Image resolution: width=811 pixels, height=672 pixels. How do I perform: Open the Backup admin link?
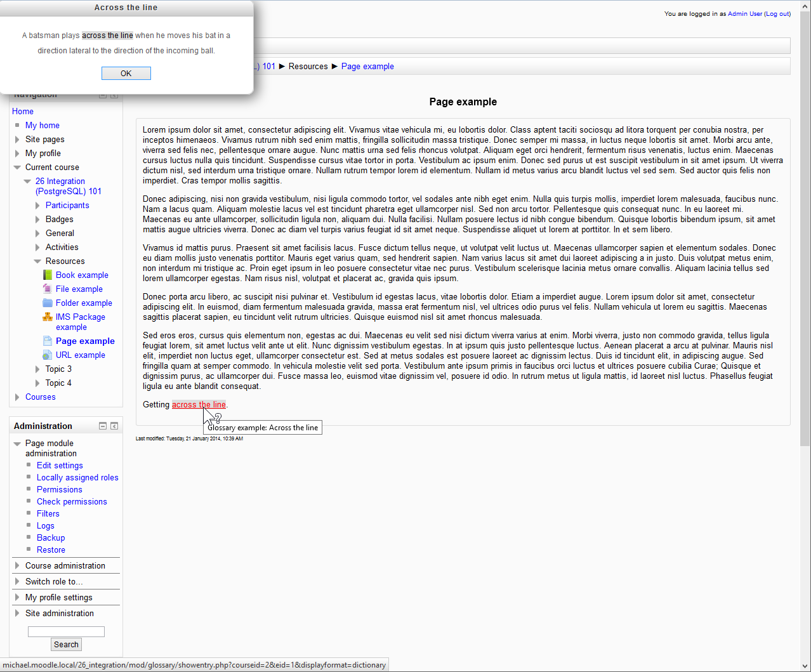[51, 537]
